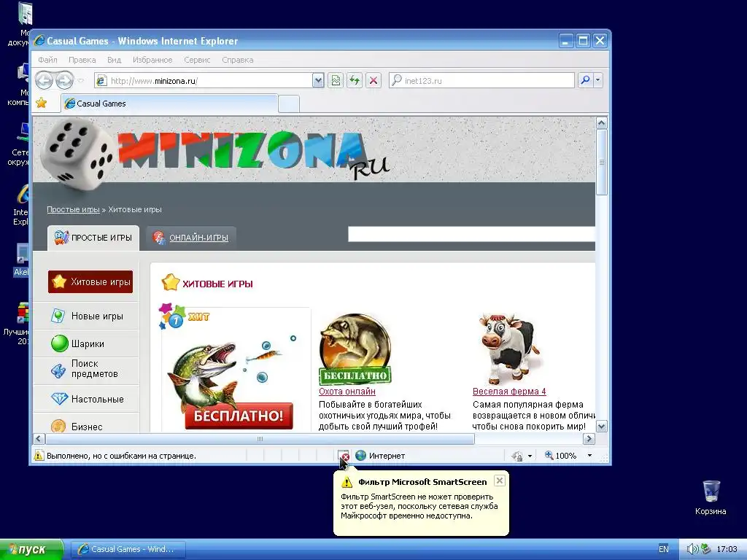The image size is (747, 560).
Task: Open the Правка menu
Action: [82, 60]
